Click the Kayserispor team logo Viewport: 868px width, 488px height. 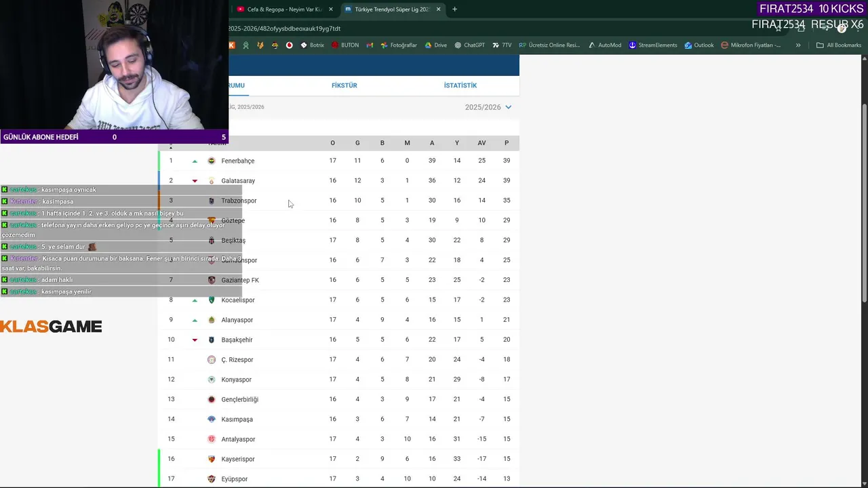point(212,459)
